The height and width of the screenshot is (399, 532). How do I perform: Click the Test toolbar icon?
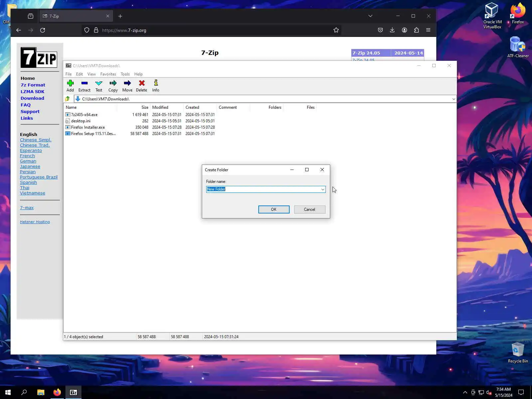(x=99, y=86)
